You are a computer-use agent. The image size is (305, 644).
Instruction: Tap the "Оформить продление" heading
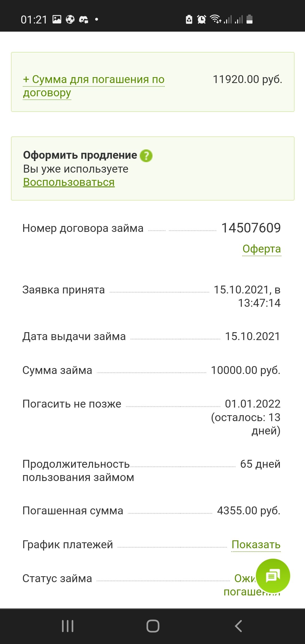pos(80,155)
